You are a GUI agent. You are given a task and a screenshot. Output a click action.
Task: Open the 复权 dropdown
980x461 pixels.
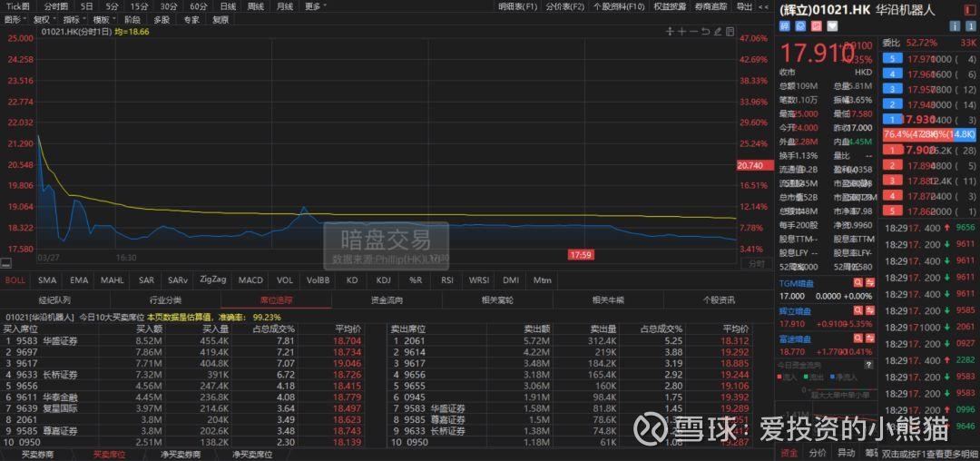point(45,19)
